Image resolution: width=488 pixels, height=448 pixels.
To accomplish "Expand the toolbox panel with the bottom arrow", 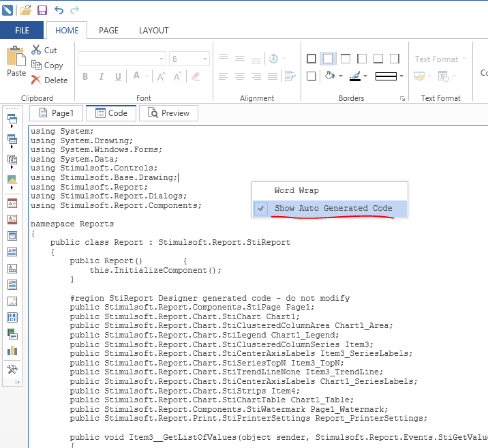I will [x=18, y=382].
